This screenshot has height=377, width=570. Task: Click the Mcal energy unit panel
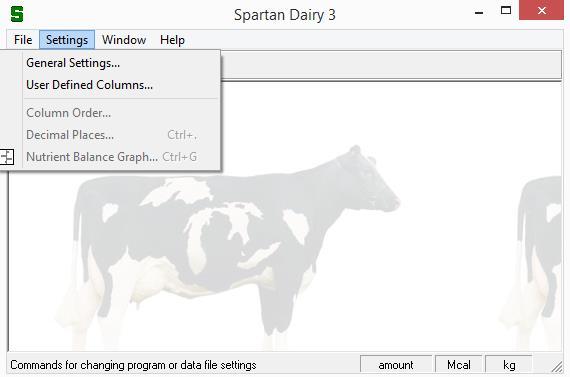click(459, 365)
